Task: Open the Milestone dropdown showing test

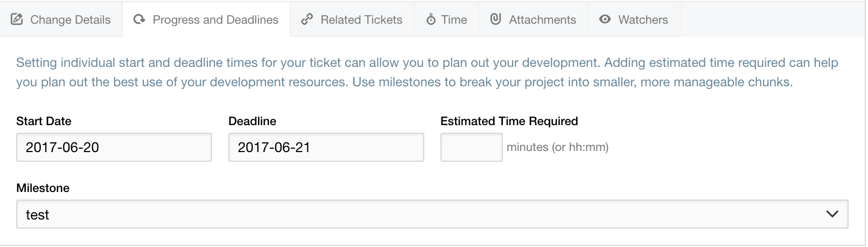Action: (x=432, y=214)
